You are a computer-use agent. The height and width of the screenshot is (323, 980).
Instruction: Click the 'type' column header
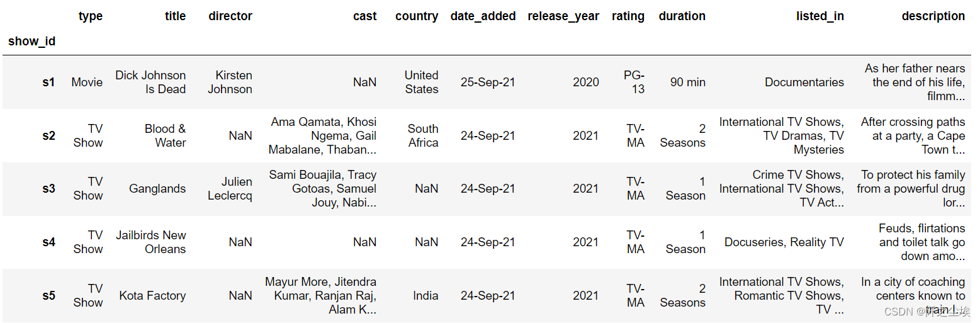tap(91, 16)
